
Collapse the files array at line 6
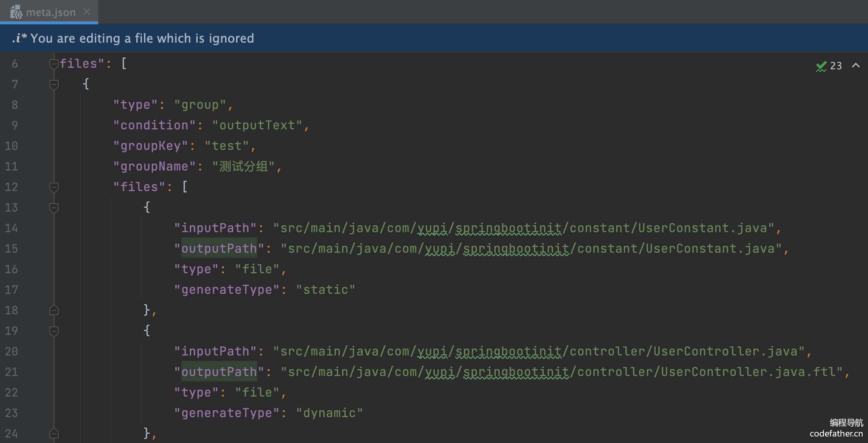point(54,64)
